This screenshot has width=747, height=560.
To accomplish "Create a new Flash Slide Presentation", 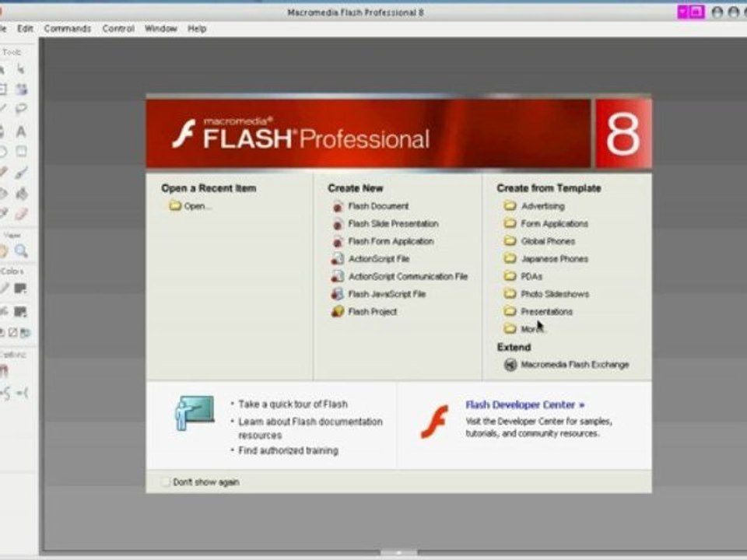I will coord(393,224).
